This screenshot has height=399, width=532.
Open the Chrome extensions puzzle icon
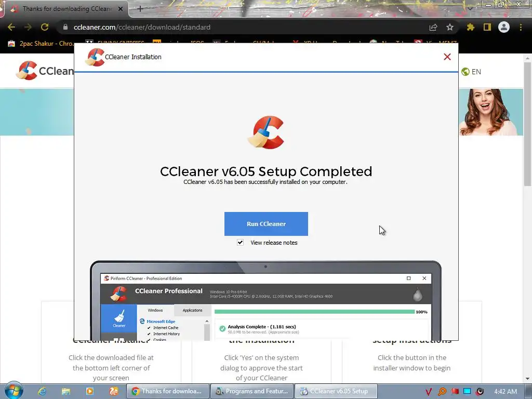471,27
